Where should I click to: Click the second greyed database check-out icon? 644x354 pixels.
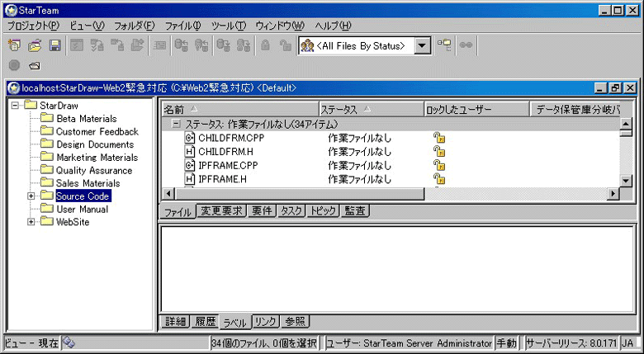pyautogui.click(x=244, y=45)
